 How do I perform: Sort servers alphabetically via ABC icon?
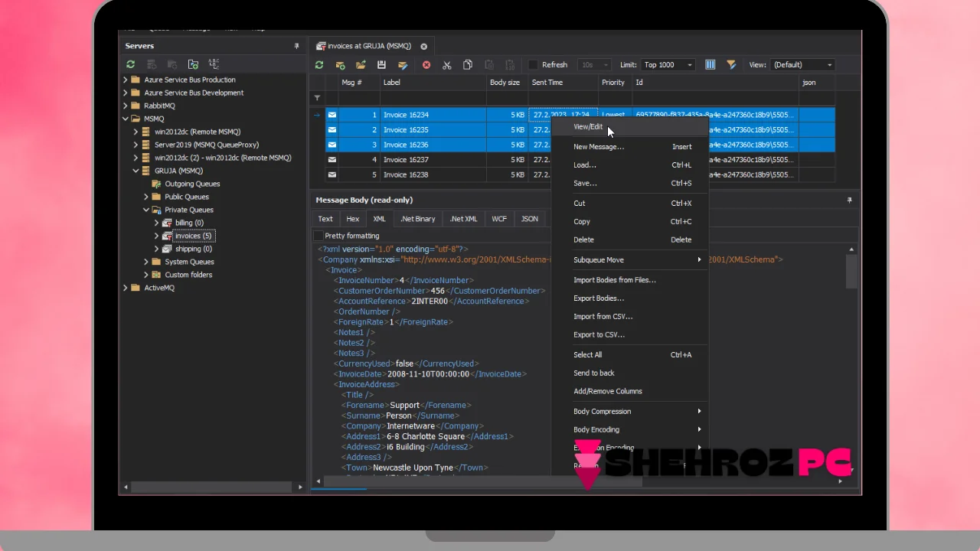tap(214, 64)
